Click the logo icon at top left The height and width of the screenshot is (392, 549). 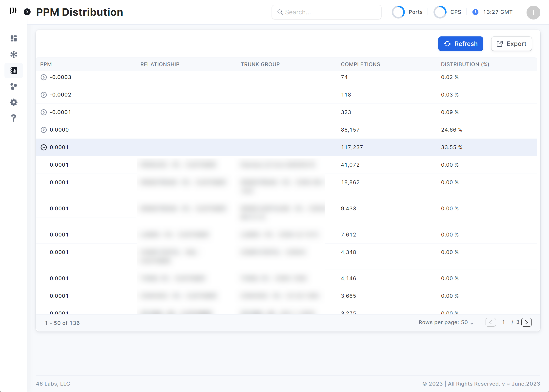click(13, 11)
